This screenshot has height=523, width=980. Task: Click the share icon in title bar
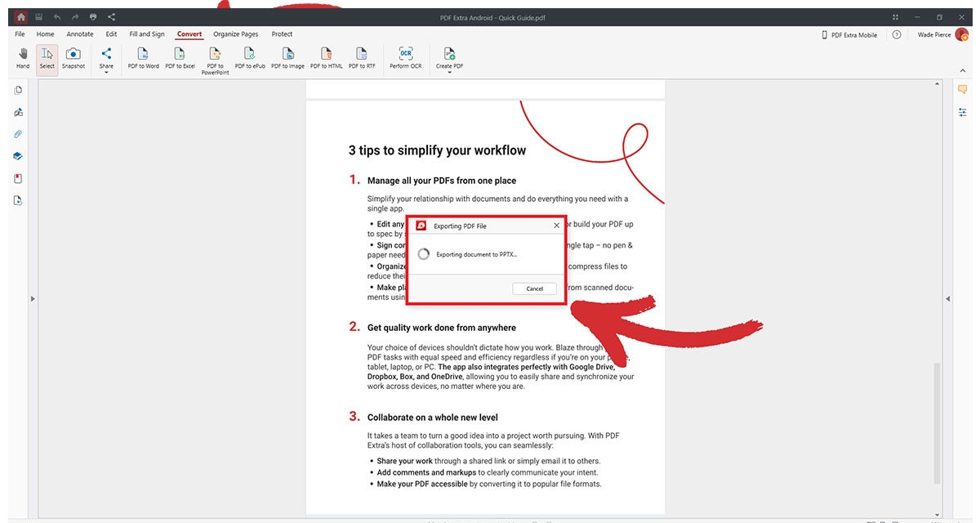point(111,16)
